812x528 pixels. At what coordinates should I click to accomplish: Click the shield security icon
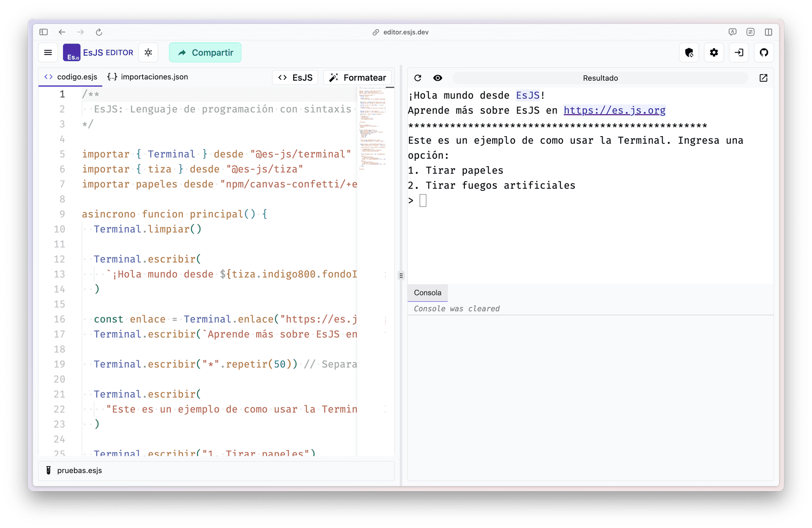689,52
